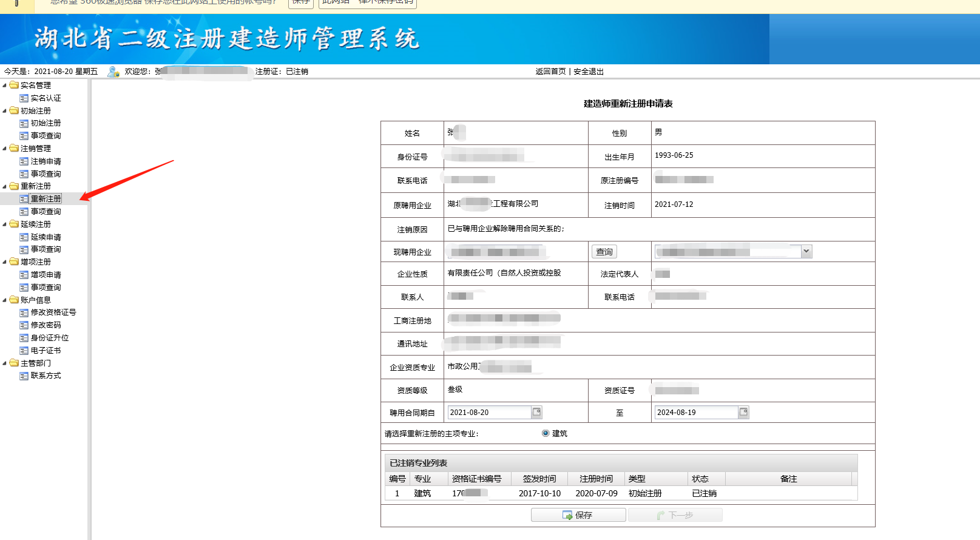Click the 备注 column header
Image resolution: width=980 pixels, height=540 pixels.
788,479
